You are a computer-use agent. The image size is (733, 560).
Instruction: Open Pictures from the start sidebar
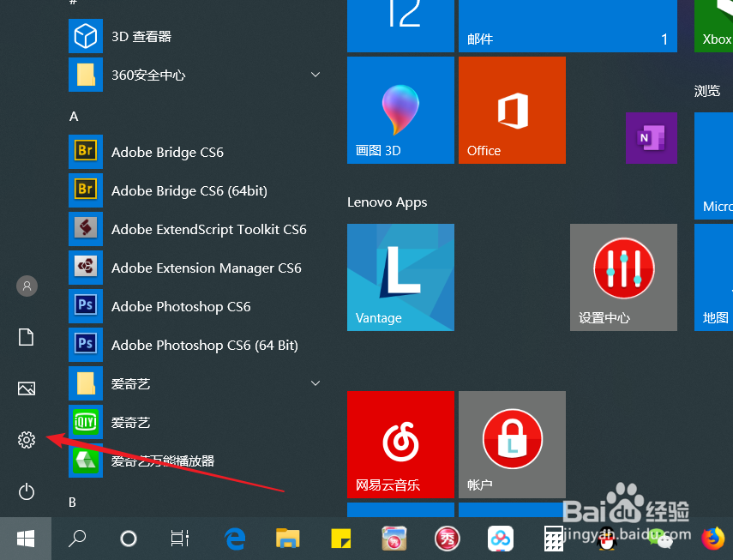[x=27, y=388]
